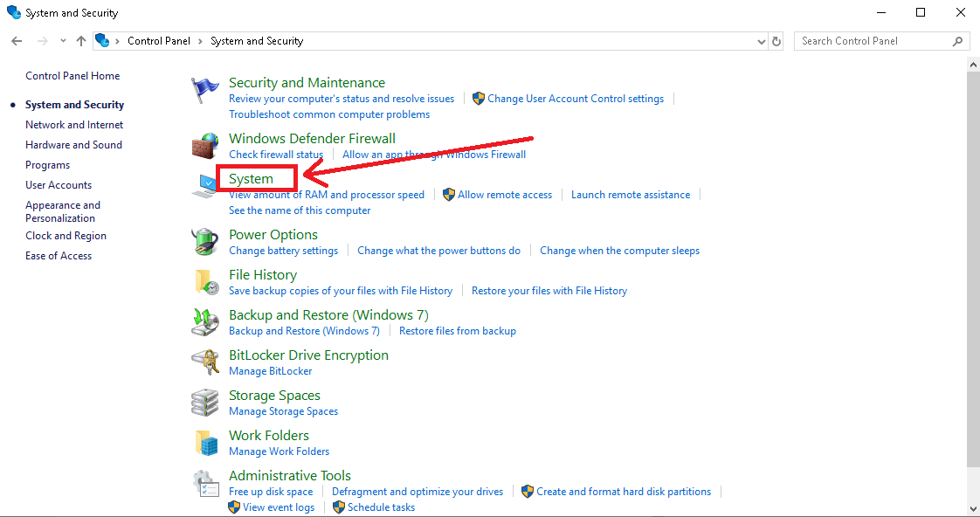The height and width of the screenshot is (517, 980).
Task: Click View amount of RAM link
Action: coord(327,195)
